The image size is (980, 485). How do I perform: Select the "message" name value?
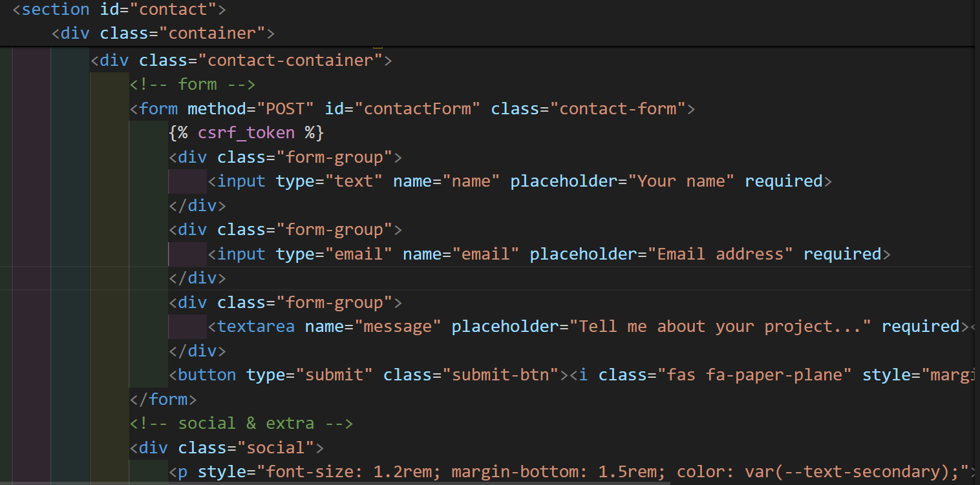(x=398, y=327)
